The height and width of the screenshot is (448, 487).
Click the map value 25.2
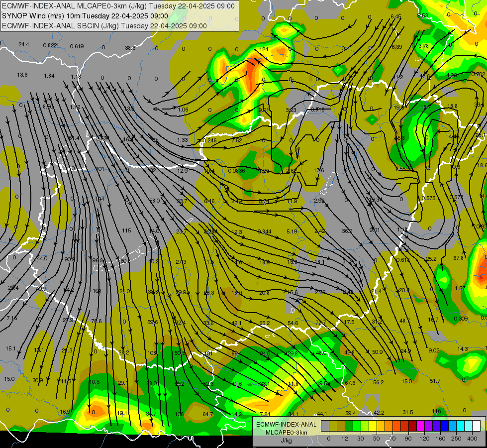coord(431,259)
